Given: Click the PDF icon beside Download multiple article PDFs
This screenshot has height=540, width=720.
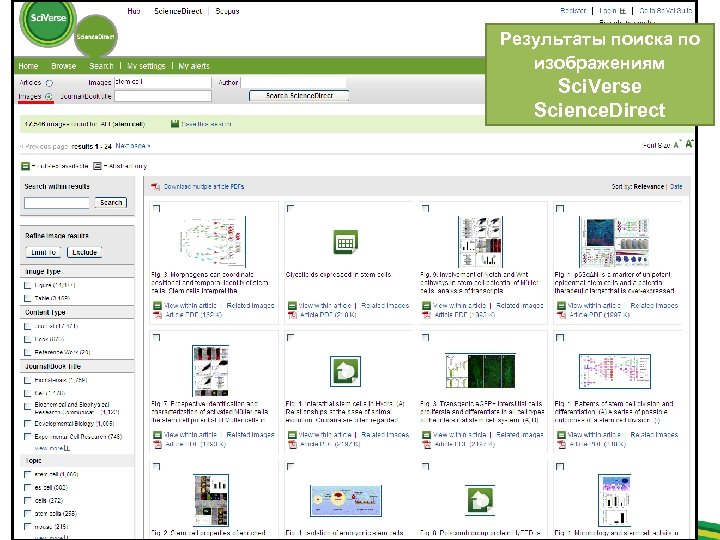Looking at the screenshot, I should coord(155,186).
